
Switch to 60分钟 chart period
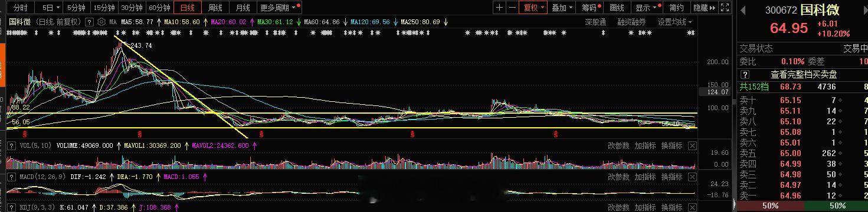[160, 8]
